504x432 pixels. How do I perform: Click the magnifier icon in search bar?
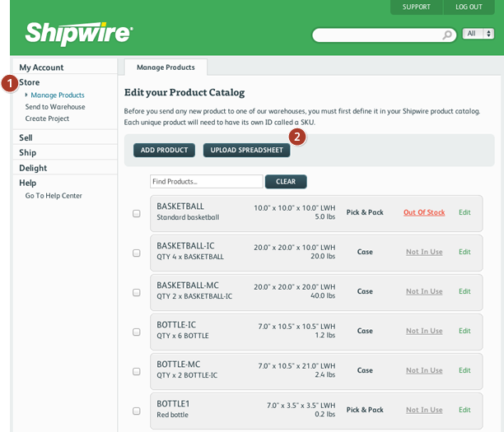coord(447,35)
